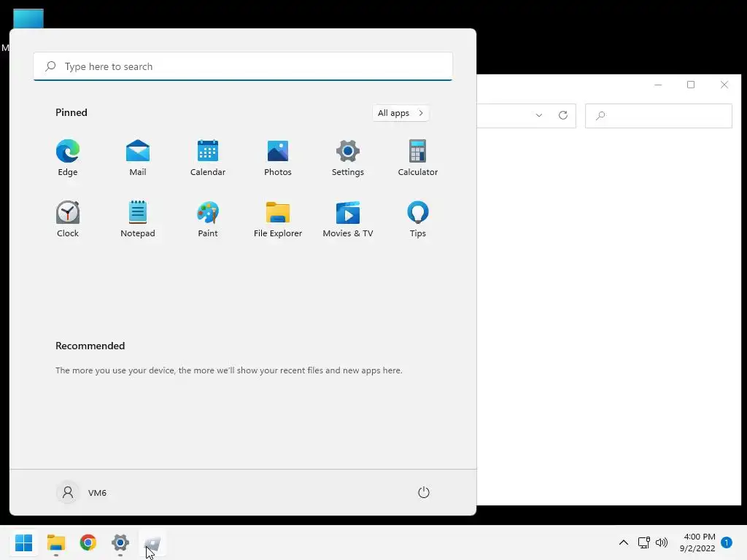
Task: Open the notification badge showing 1
Action: coord(727,542)
